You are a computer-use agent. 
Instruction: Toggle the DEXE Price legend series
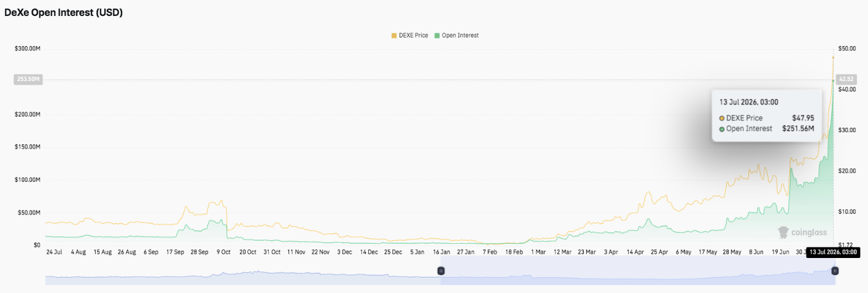tap(410, 36)
